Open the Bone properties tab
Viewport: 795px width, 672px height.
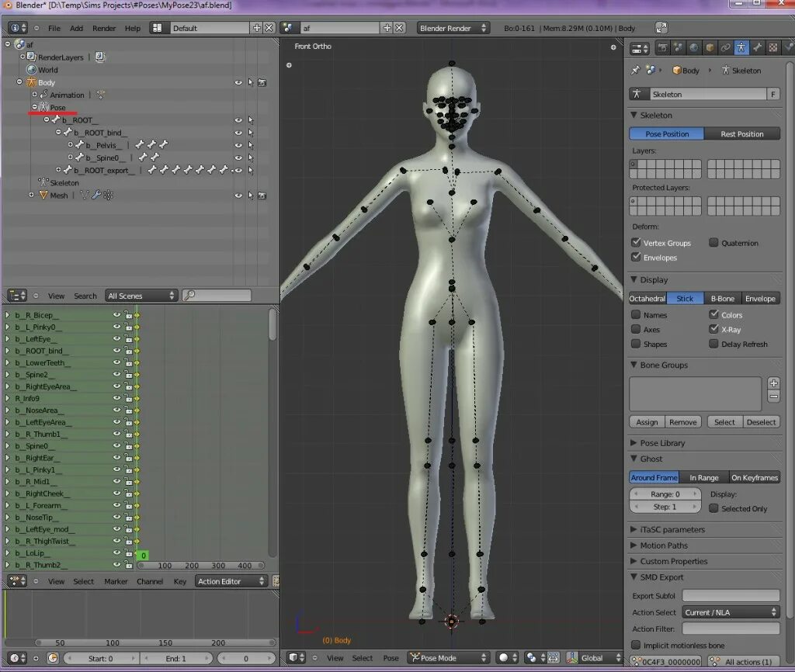[x=757, y=47]
